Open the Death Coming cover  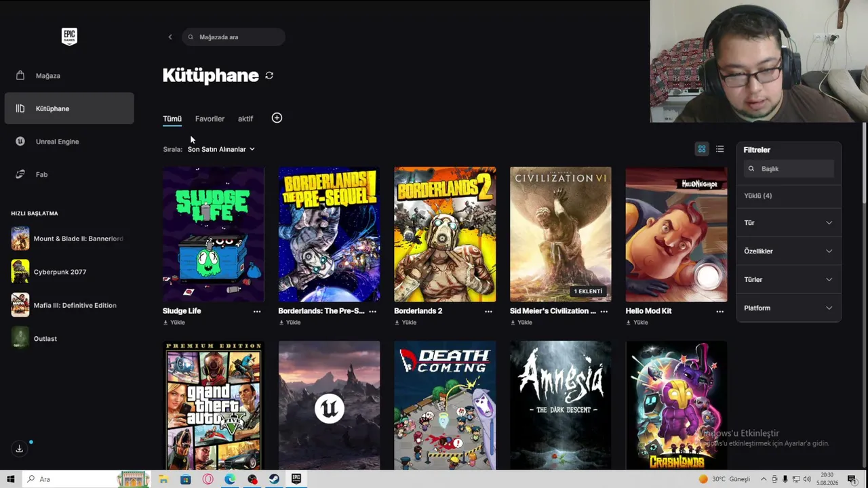[445, 405]
